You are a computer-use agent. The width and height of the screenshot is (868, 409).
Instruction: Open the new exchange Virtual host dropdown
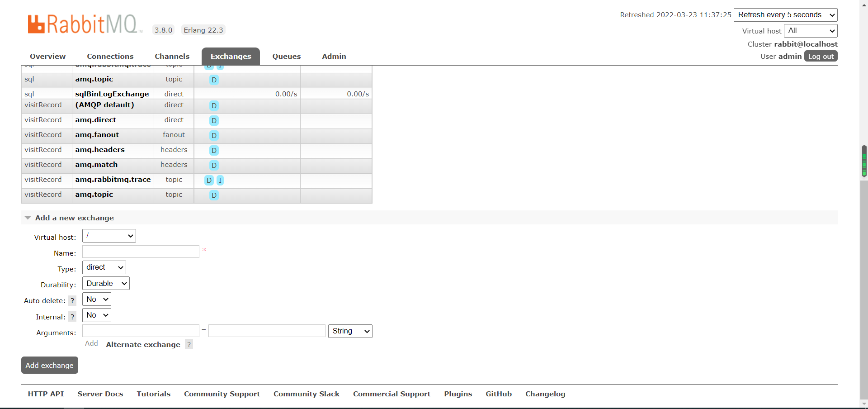[x=109, y=236]
